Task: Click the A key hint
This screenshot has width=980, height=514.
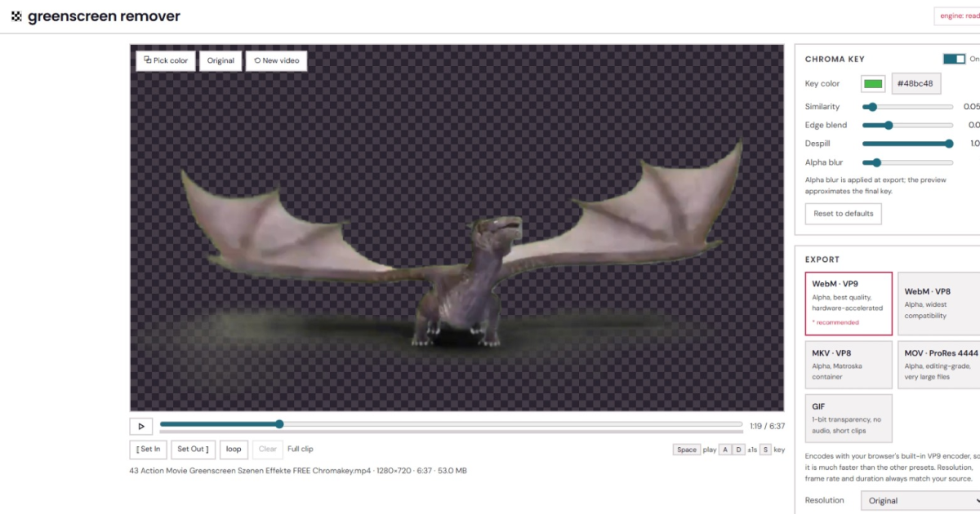Action: click(724, 450)
